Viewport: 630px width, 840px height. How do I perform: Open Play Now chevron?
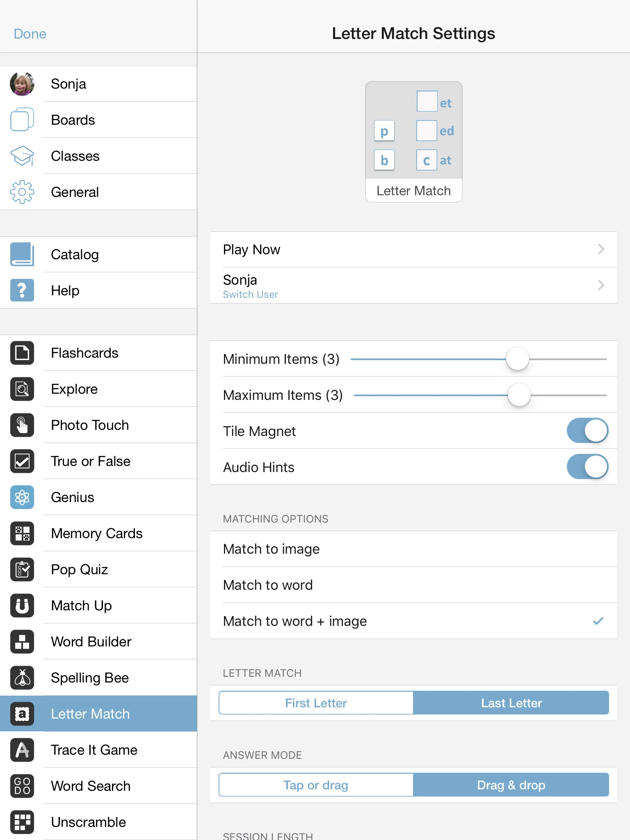click(601, 249)
